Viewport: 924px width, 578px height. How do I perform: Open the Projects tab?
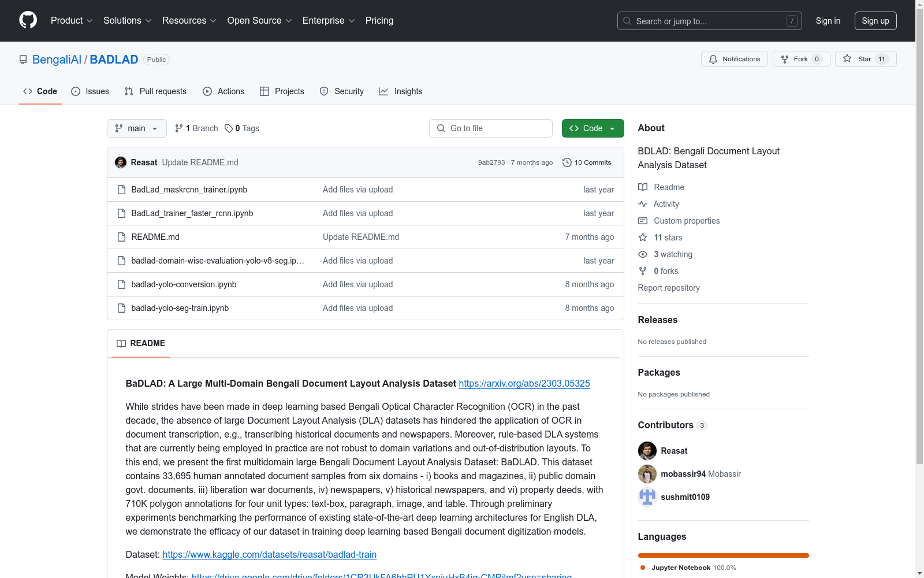point(282,91)
